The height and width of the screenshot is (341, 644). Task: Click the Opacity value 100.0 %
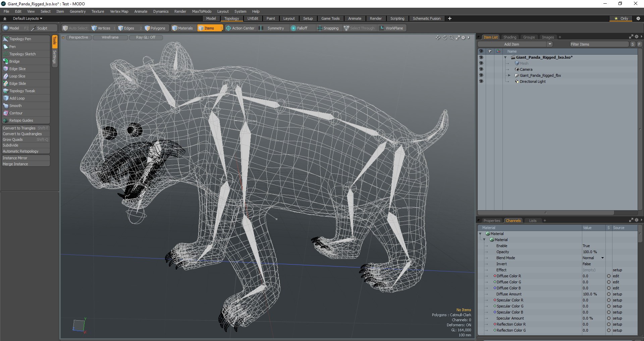click(593, 252)
